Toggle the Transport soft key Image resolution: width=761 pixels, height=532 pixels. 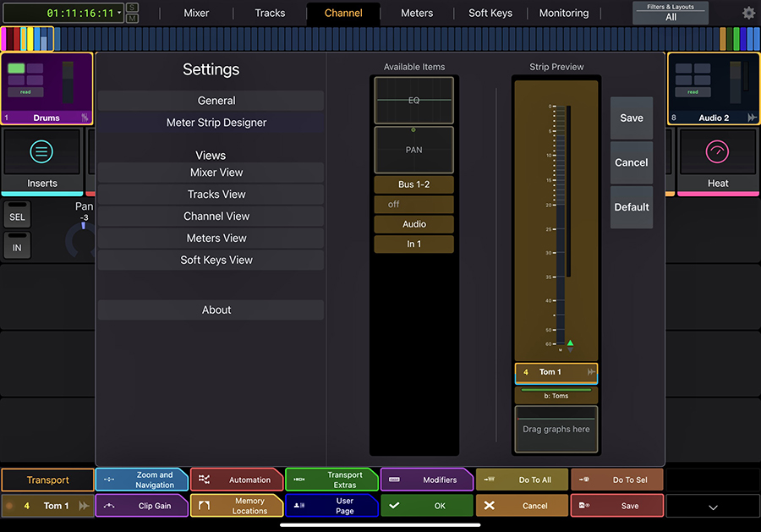pos(47,480)
